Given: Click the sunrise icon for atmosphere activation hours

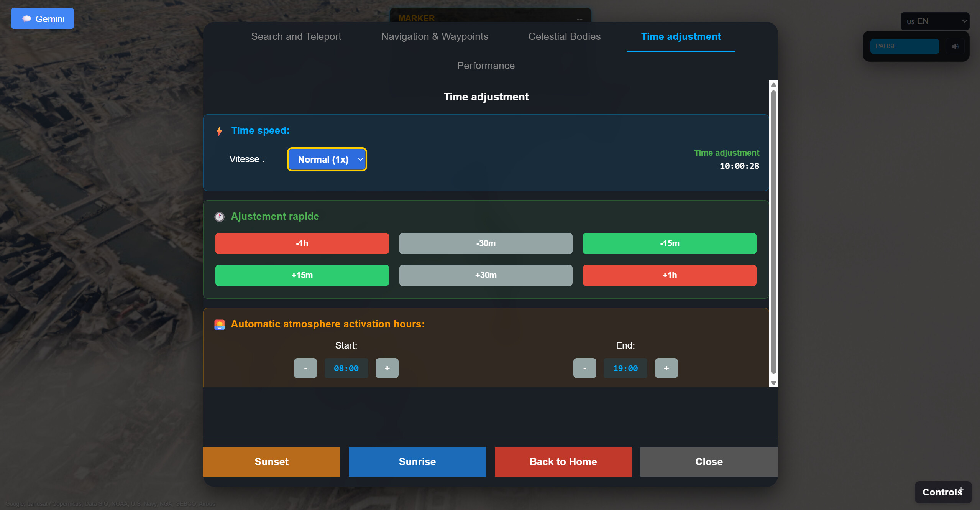Looking at the screenshot, I should click(219, 324).
